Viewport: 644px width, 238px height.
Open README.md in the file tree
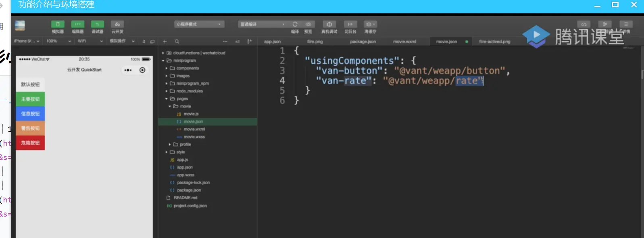point(185,198)
